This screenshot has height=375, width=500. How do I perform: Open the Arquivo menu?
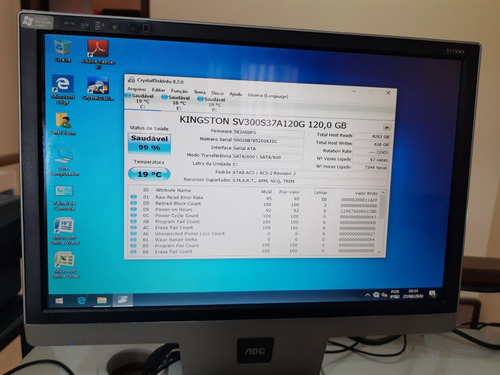point(137,89)
